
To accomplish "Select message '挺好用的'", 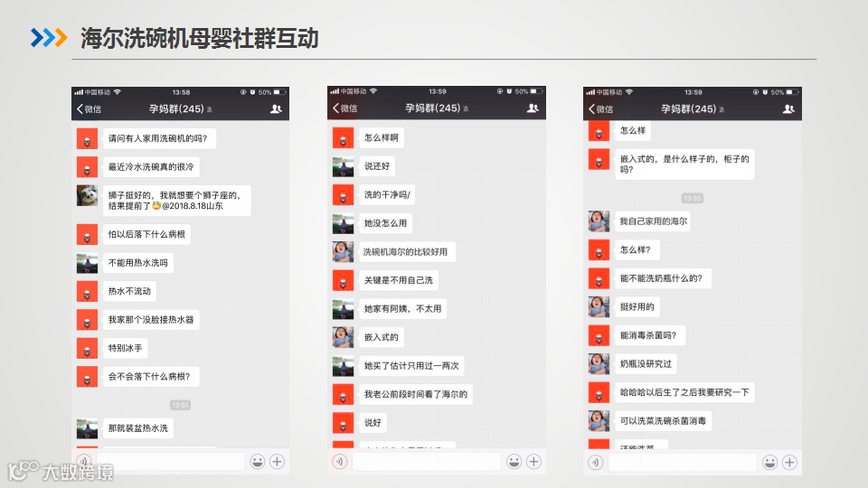I will tap(637, 306).
